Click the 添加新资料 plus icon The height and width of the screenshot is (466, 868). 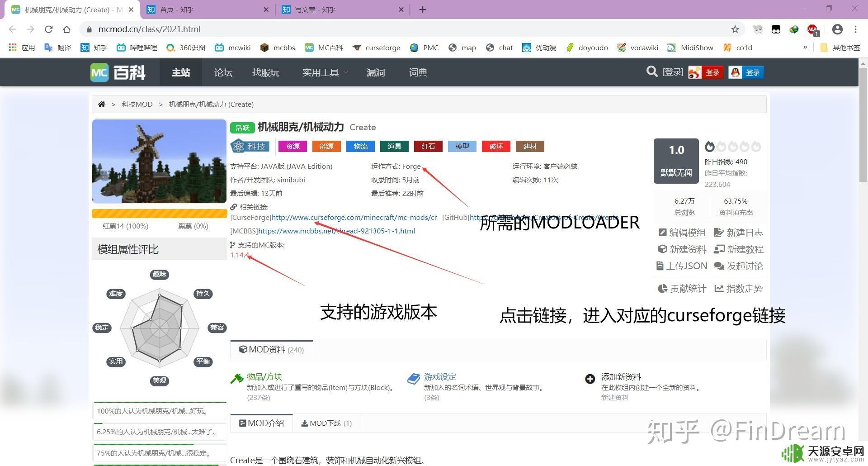pos(590,379)
